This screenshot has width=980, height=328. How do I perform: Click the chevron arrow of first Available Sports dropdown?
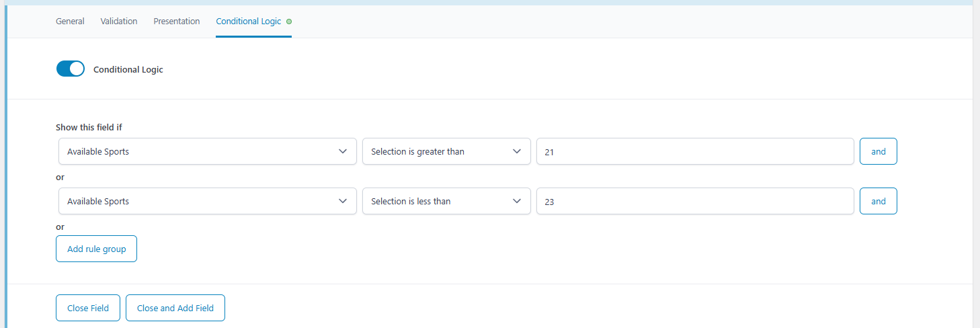click(x=343, y=151)
